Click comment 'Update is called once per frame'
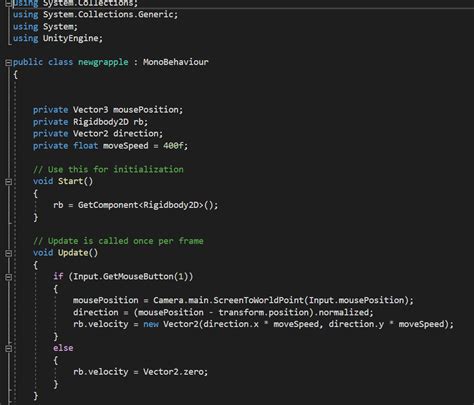Viewport: 474px width, 405px height. 126,241
